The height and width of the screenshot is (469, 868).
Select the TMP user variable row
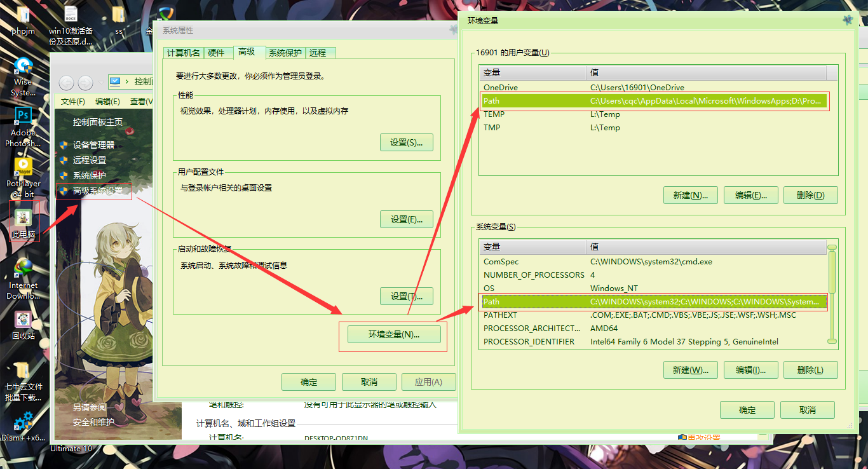pos(654,128)
